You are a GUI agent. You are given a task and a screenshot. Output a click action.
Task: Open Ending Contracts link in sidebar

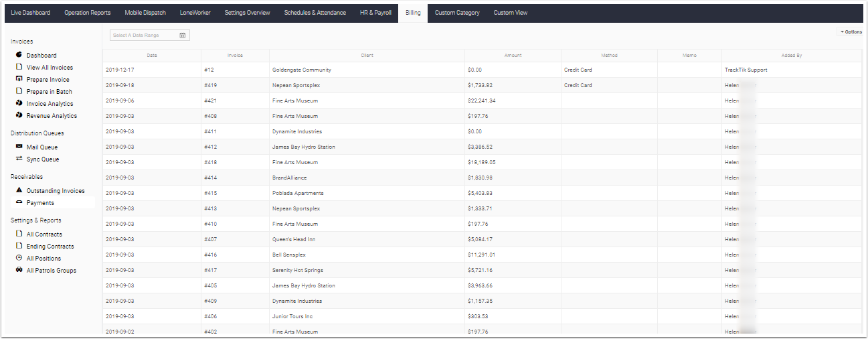tap(50, 247)
